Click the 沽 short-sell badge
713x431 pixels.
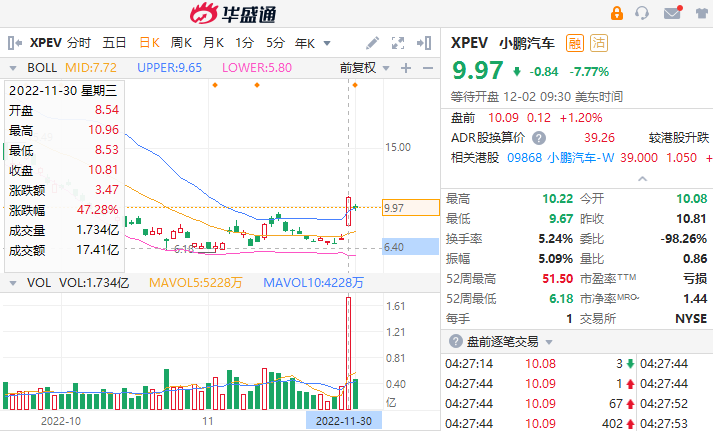tap(598, 43)
